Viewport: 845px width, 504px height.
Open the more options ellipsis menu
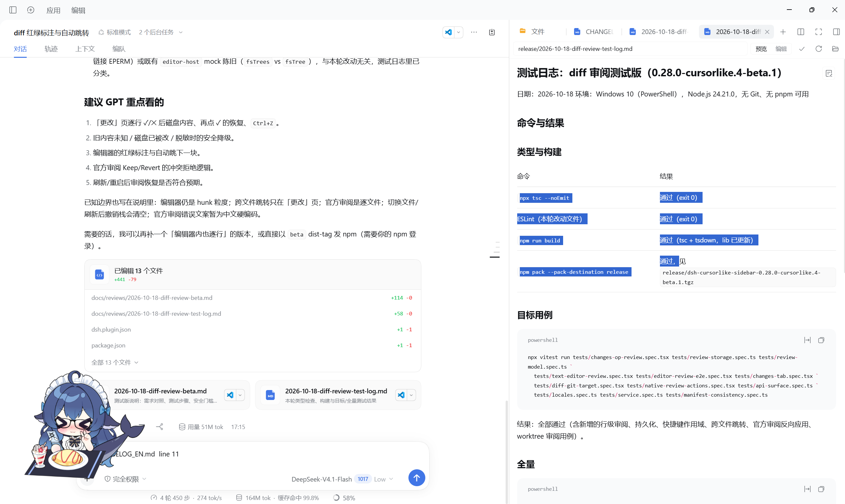474,32
